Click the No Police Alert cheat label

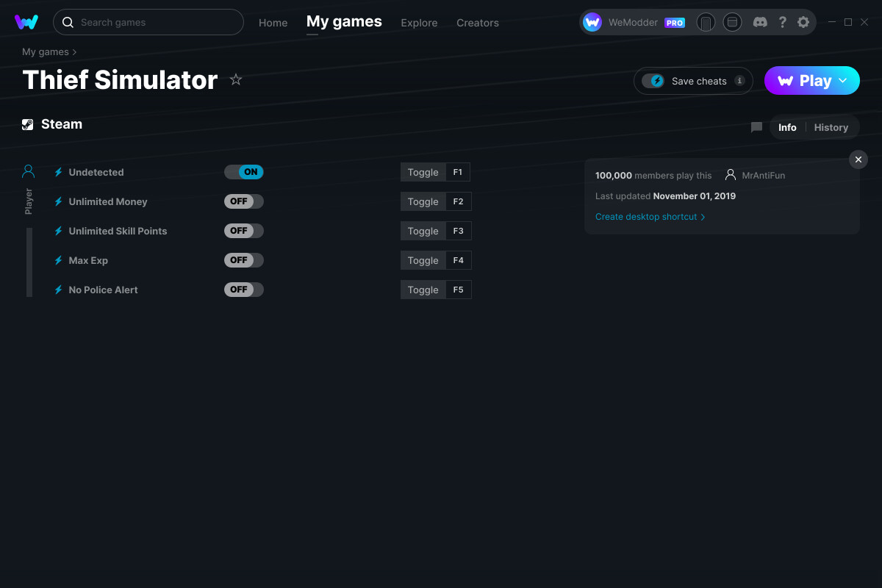104,290
